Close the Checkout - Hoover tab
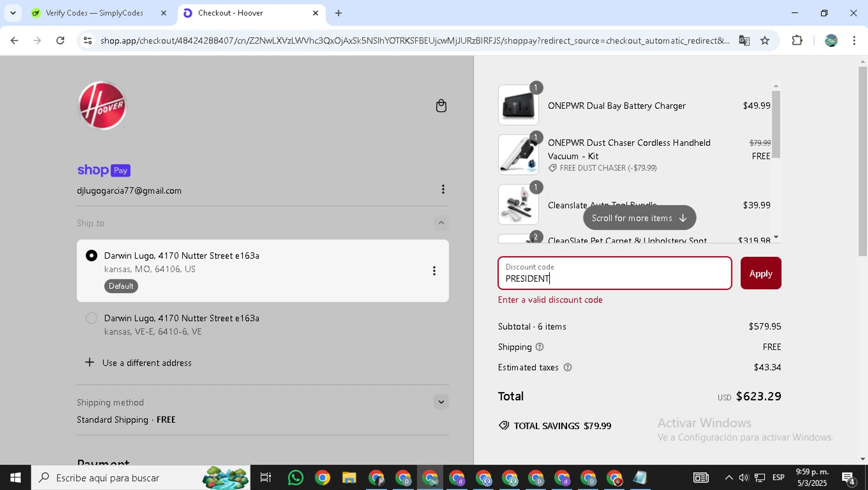The width and height of the screenshot is (868, 490). [x=315, y=13]
